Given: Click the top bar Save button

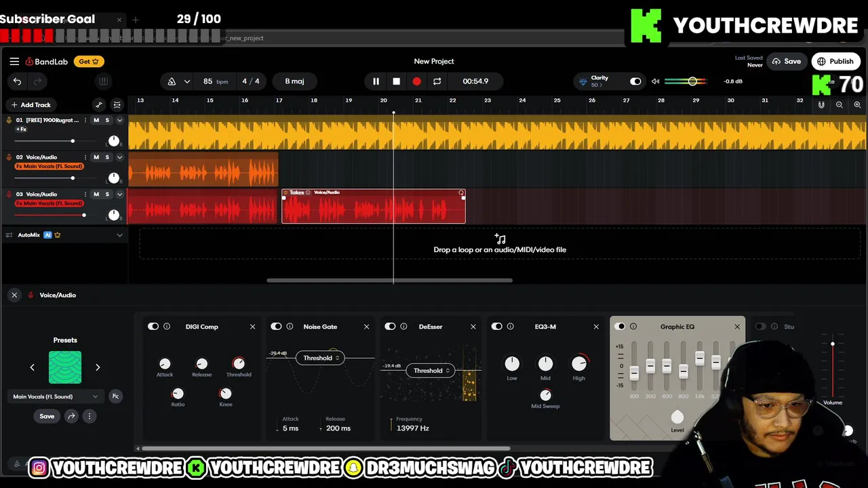Looking at the screenshot, I should click(x=787, y=61).
